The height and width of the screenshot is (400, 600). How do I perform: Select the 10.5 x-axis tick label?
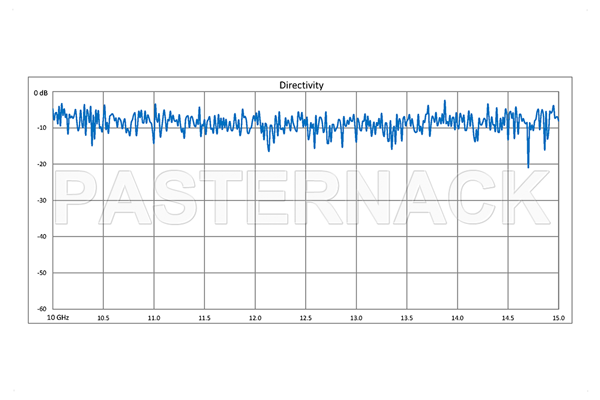103,318
